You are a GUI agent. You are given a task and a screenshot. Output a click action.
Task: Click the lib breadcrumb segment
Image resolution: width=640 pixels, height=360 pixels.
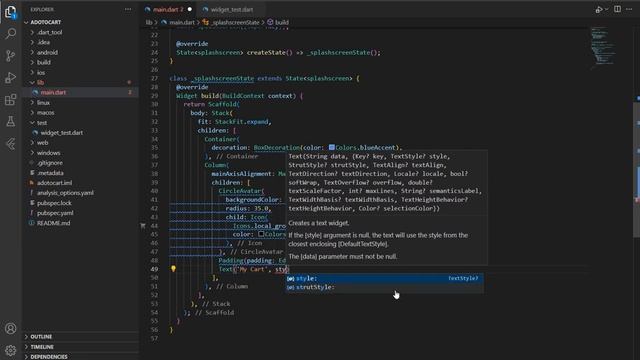(x=149, y=22)
